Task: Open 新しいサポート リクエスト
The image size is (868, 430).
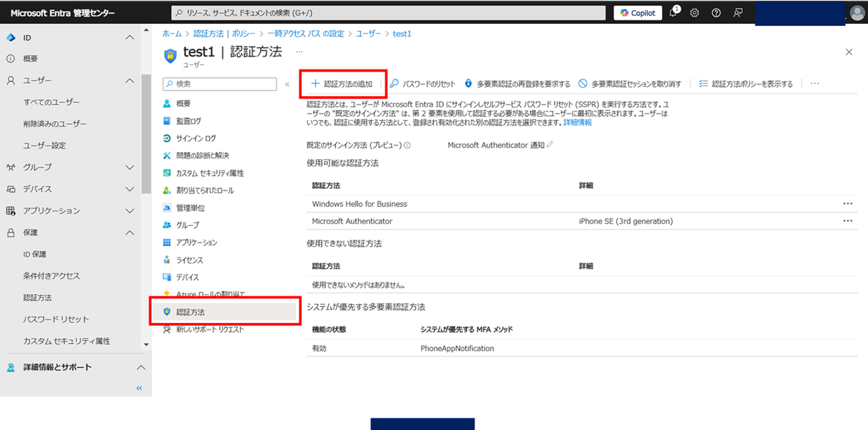Action: [210, 329]
